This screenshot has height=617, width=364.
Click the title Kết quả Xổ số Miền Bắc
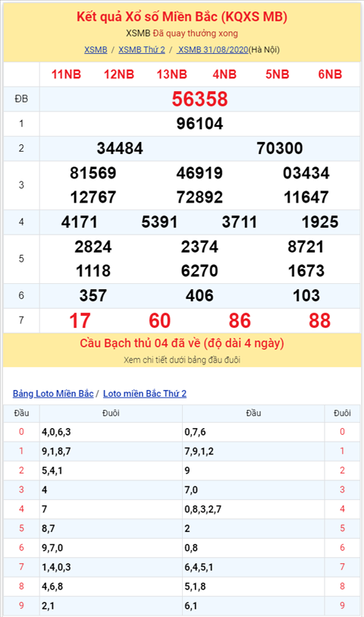tap(182, 17)
